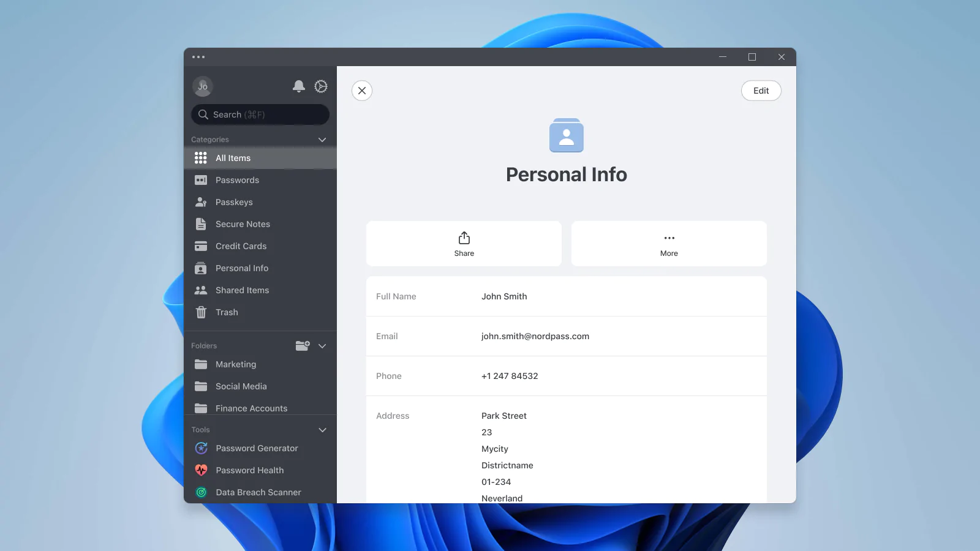Collapse the Categories section
The width and height of the screenshot is (980, 551).
click(x=322, y=140)
